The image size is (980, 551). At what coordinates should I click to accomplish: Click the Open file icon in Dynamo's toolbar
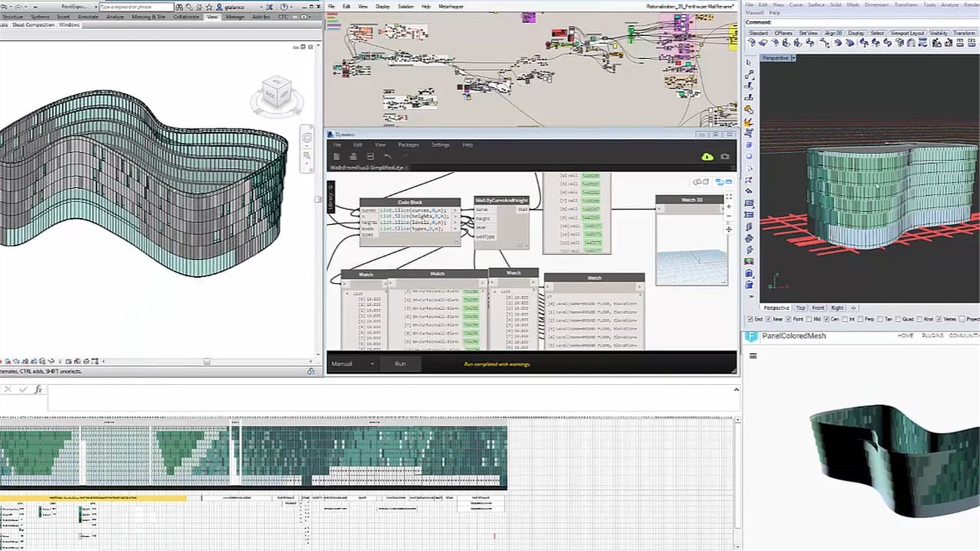(x=353, y=157)
